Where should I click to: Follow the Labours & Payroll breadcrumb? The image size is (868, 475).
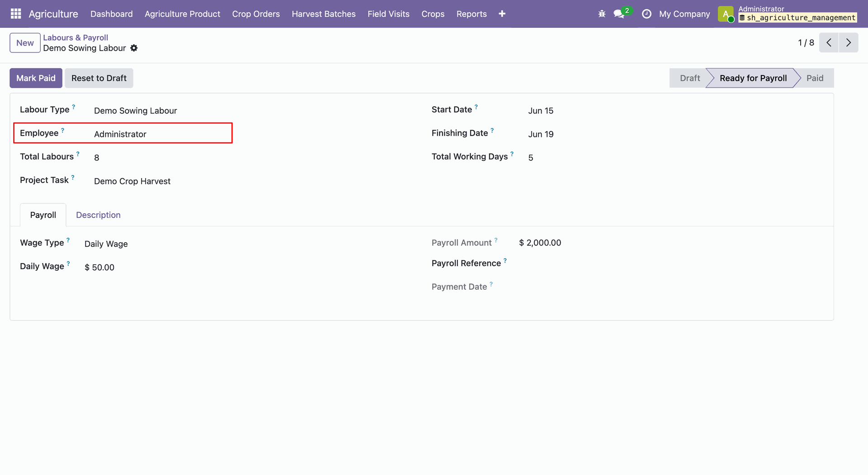coord(75,38)
